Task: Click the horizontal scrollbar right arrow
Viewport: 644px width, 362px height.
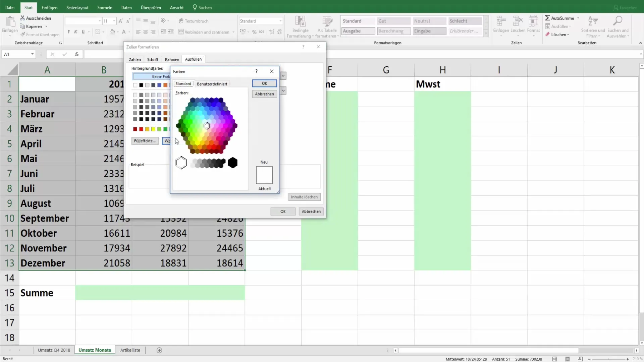Action: pyautogui.click(x=636, y=350)
